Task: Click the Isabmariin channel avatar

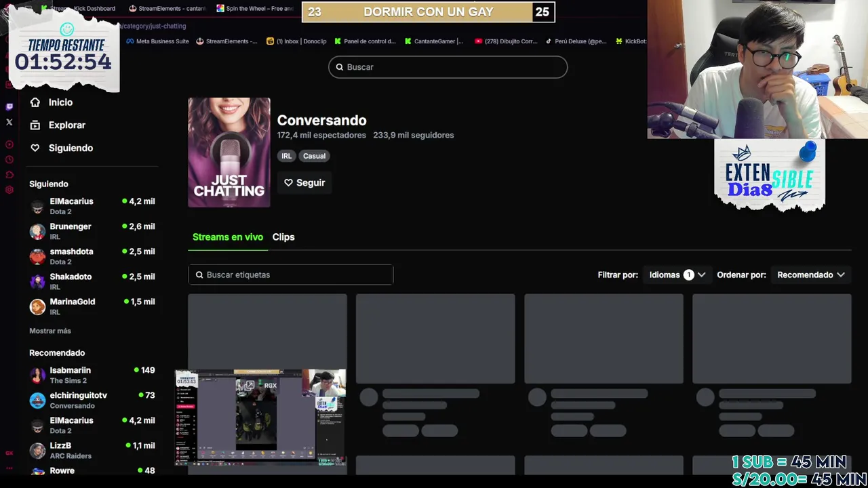Action: click(x=37, y=375)
